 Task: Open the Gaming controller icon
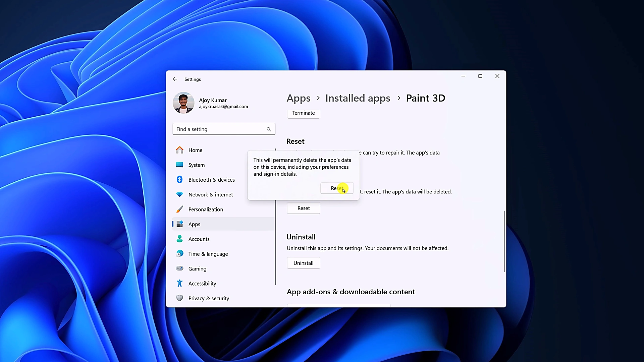pos(180,268)
